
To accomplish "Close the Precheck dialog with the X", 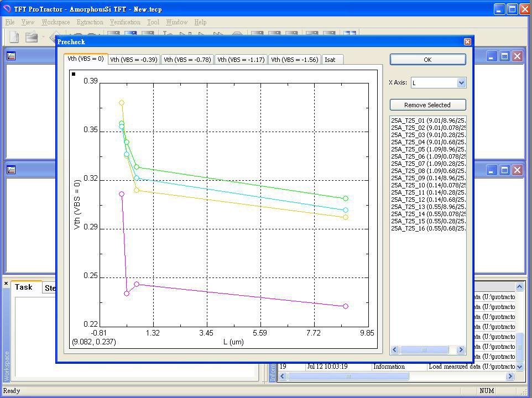I will click(x=467, y=42).
